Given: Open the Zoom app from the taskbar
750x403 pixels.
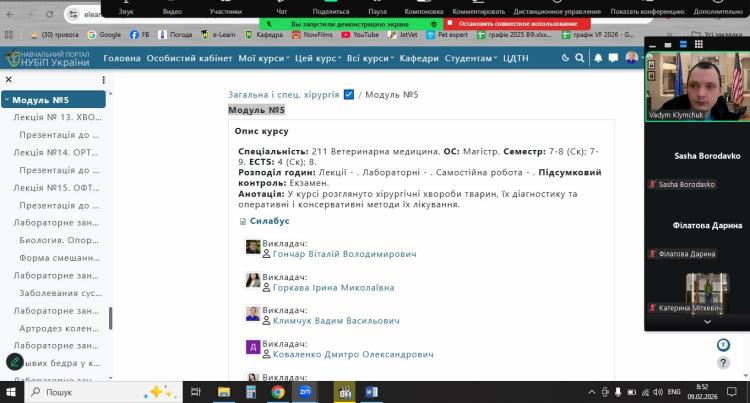Looking at the screenshot, I should [305, 392].
